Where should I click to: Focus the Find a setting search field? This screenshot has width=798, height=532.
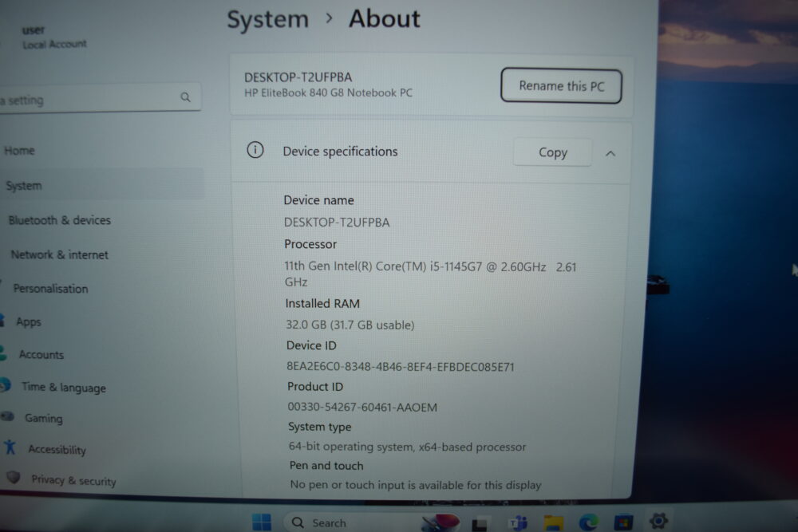tap(101, 98)
